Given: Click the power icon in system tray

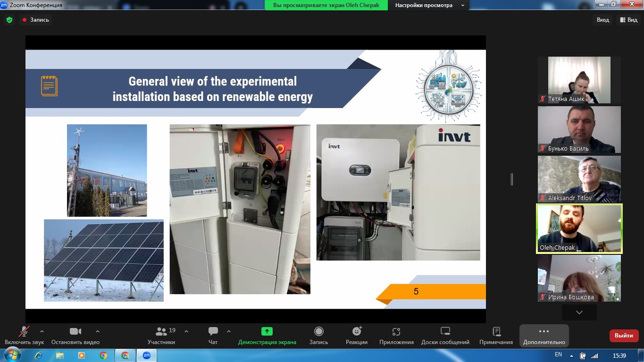Looking at the screenshot, I should [x=583, y=355].
